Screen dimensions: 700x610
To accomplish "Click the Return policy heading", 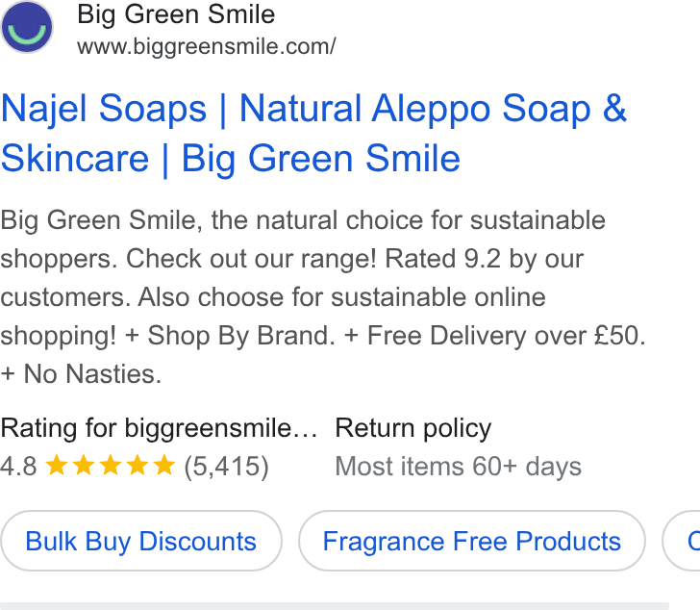I will (412, 428).
